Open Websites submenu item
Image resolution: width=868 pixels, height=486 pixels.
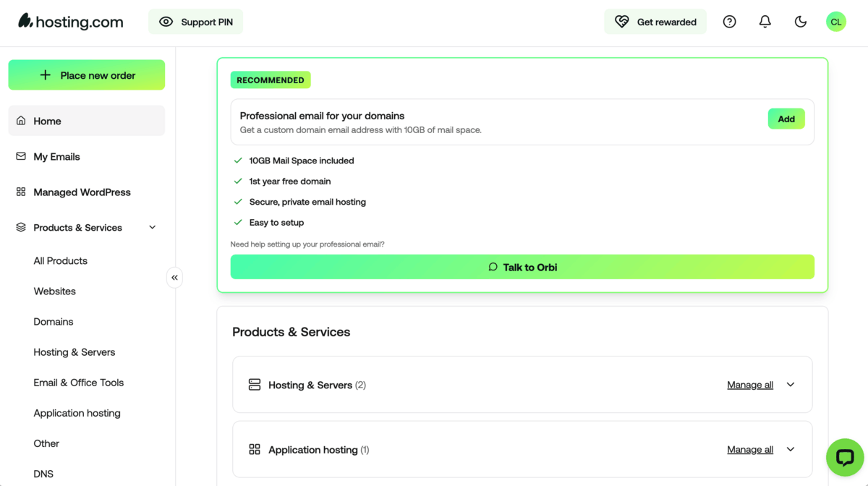pos(54,291)
